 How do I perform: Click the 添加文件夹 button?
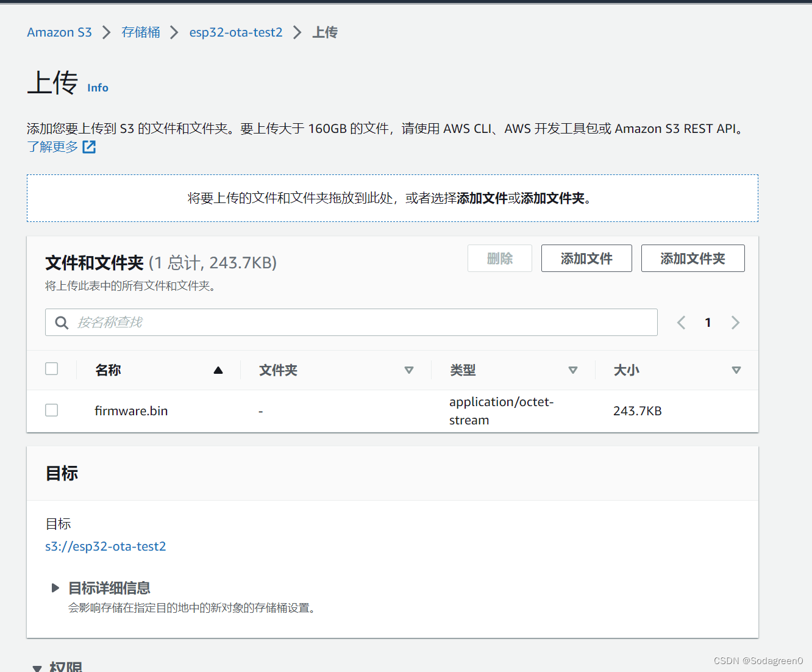point(693,258)
